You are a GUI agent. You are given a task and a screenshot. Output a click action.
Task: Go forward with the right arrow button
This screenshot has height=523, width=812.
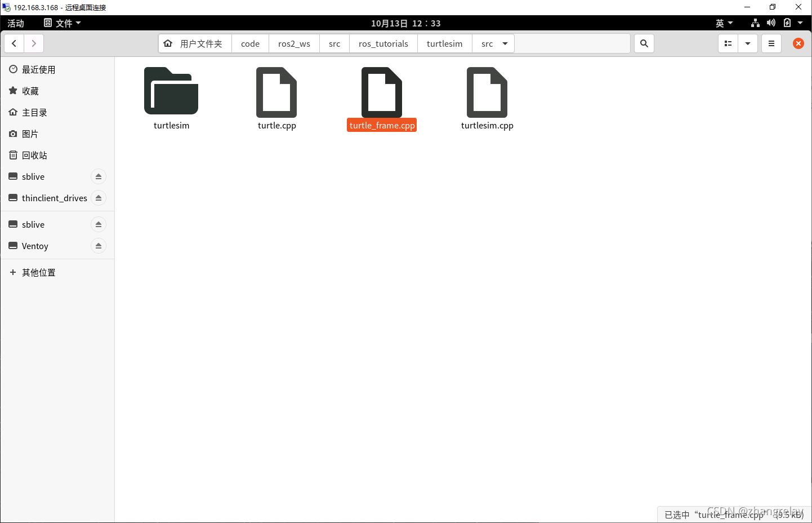34,43
